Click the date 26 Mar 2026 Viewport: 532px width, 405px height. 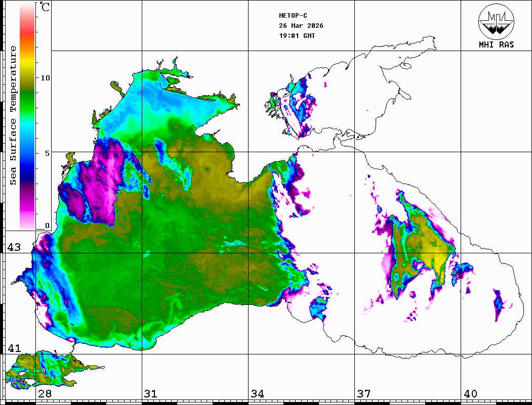pos(301,26)
